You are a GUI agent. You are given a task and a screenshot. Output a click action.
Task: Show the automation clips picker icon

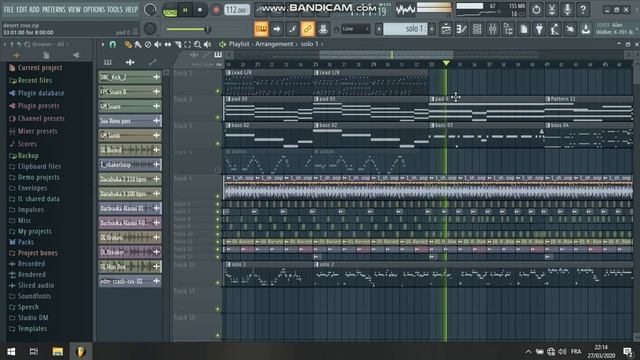[x=152, y=62]
